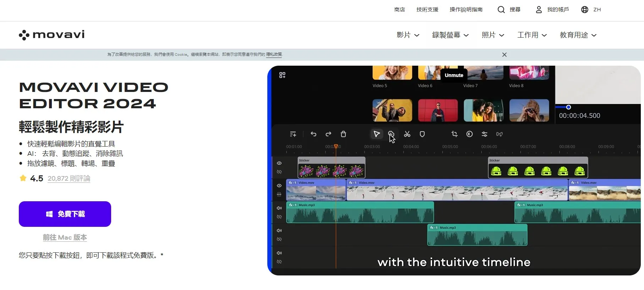Select the binoculars woman thumbnail

(529, 110)
